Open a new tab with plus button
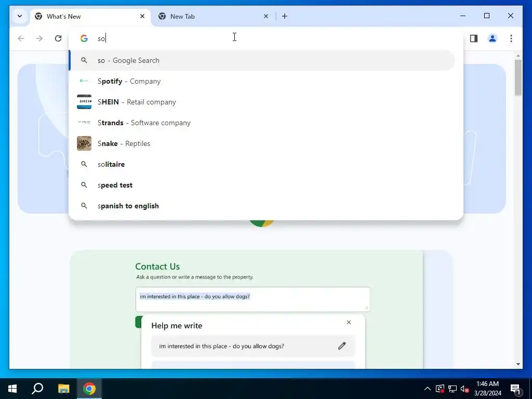532x399 pixels. pyautogui.click(x=285, y=16)
